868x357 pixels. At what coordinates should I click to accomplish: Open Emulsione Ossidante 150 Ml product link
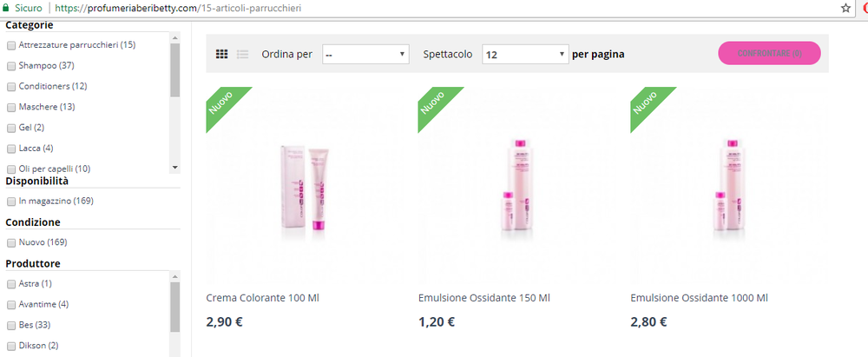[483, 298]
